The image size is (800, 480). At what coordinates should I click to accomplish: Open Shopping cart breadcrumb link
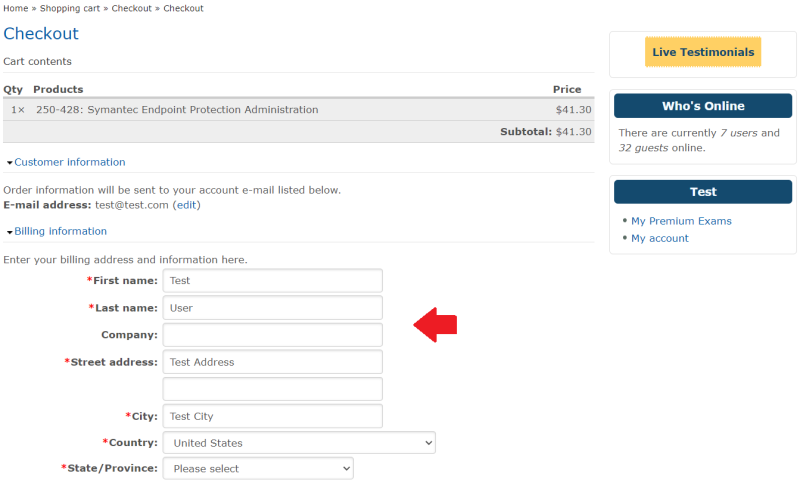coord(70,8)
